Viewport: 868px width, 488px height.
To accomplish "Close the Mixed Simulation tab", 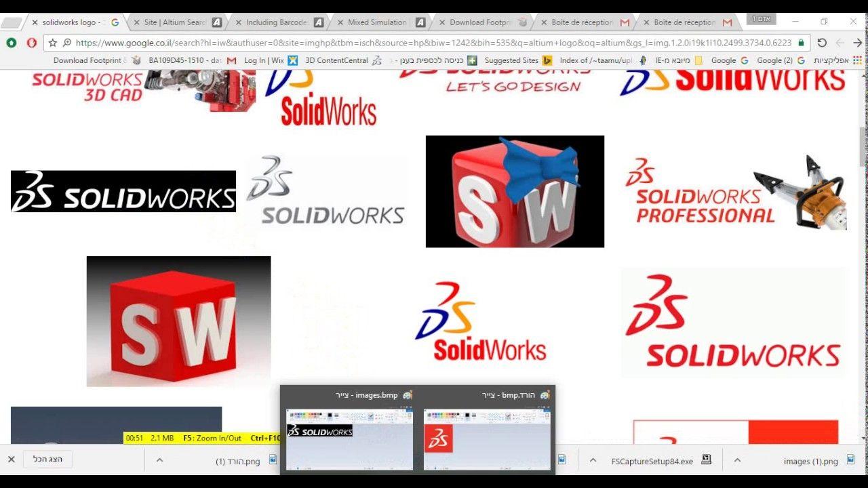I will (x=340, y=22).
